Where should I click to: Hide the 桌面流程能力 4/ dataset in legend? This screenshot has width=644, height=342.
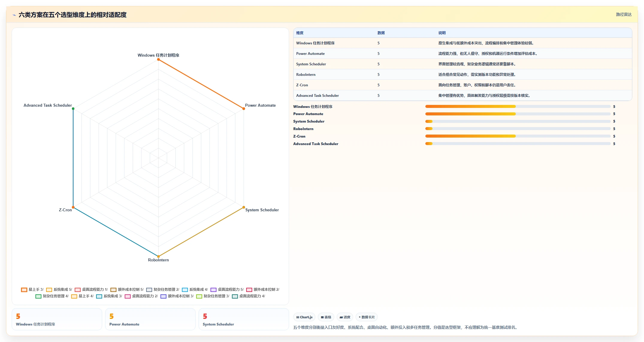coord(249,296)
